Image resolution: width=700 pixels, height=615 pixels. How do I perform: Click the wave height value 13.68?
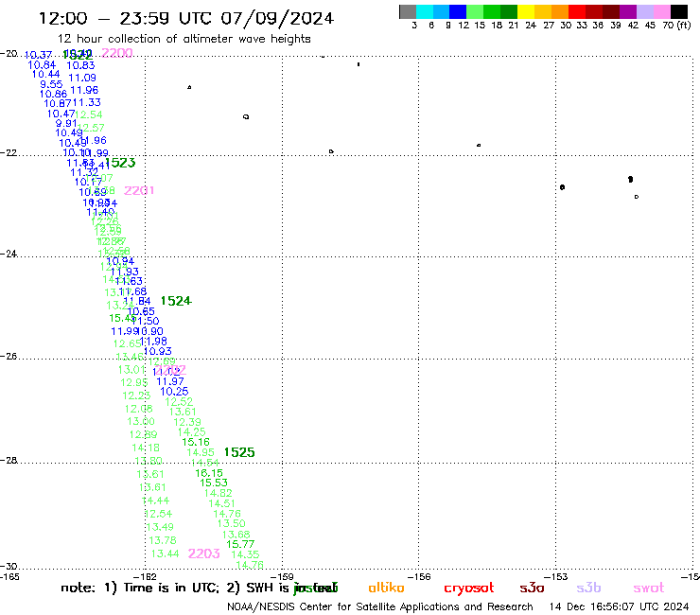coord(236,535)
